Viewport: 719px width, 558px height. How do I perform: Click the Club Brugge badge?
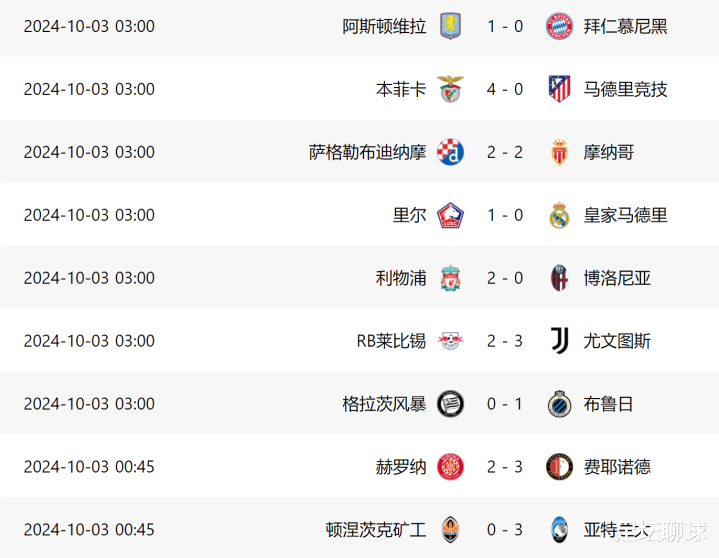click(559, 403)
